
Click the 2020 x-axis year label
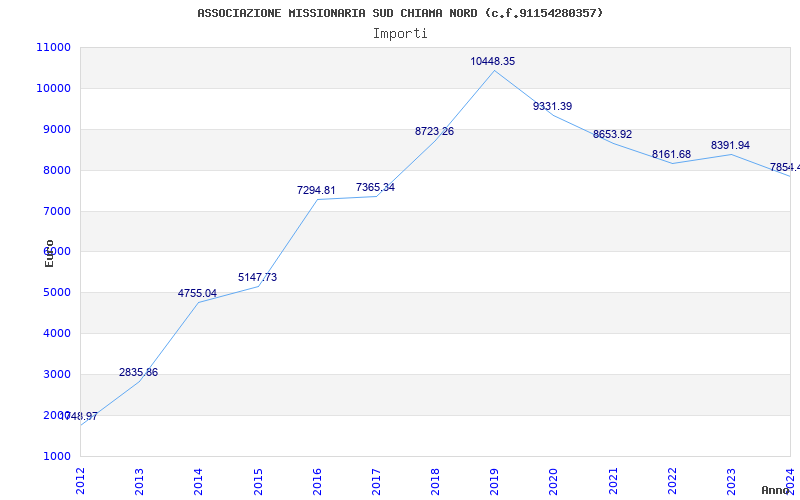pyautogui.click(x=554, y=481)
